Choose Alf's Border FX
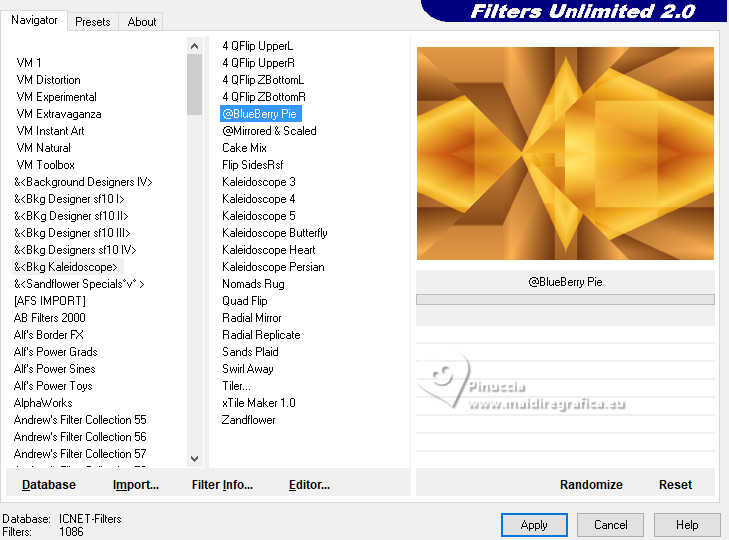The width and height of the screenshot is (729, 540). 48,335
